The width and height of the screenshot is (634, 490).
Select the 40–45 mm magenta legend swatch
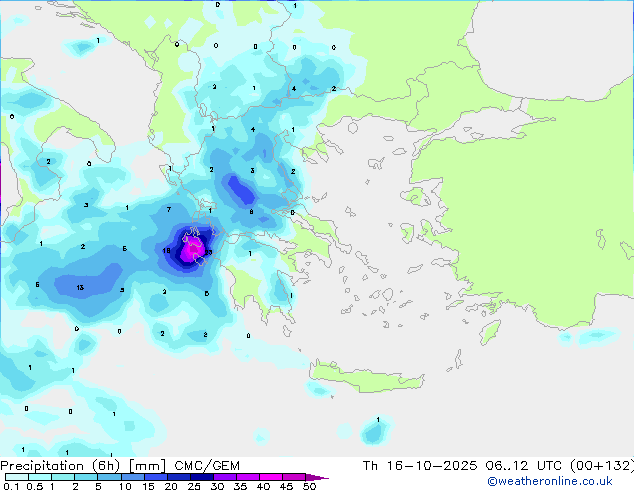pos(271,477)
